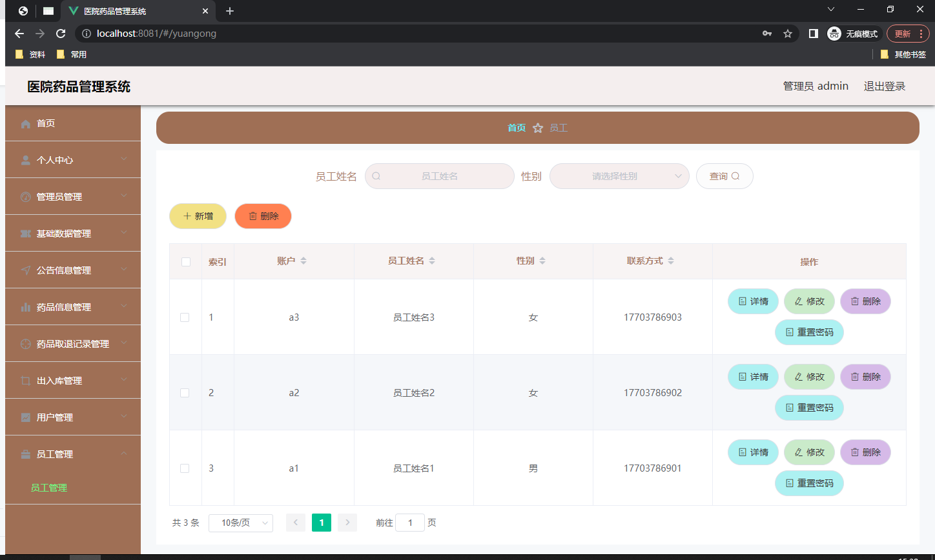Open the 请选择性别 gender dropdown
Viewport: 935px width, 560px height.
(619, 175)
